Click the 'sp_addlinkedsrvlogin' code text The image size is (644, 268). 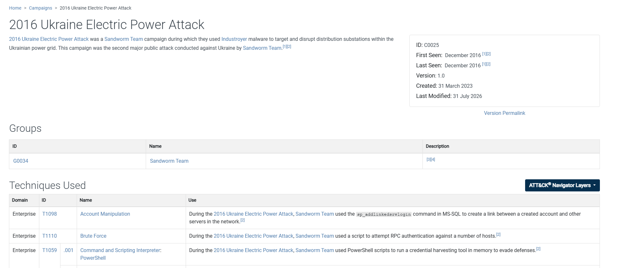click(x=384, y=214)
